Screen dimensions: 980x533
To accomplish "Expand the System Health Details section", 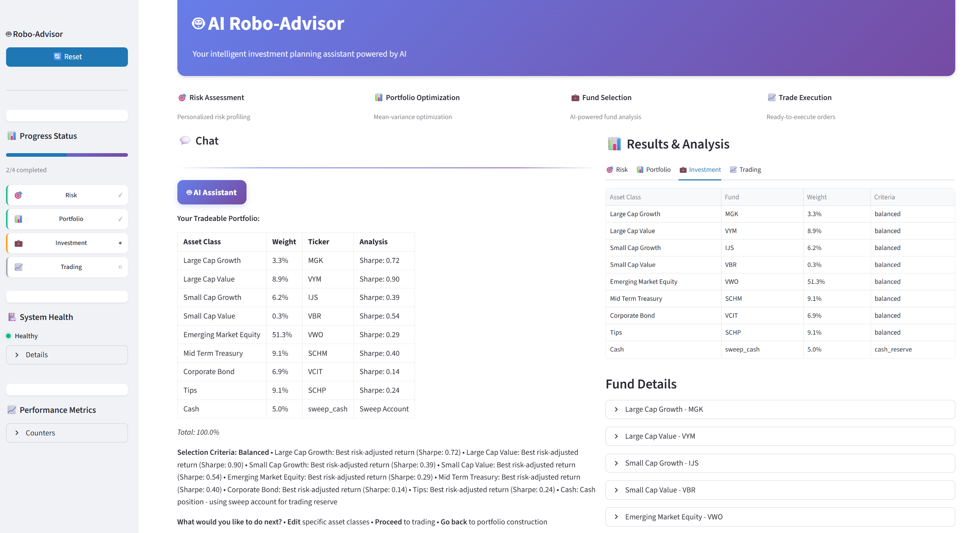I will pos(67,355).
